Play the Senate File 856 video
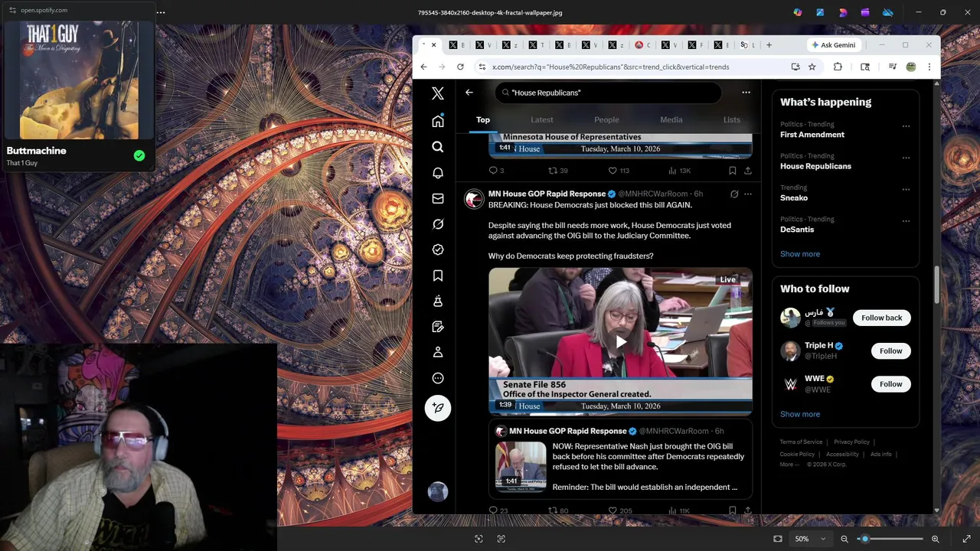Viewport: 980px width, 551px height. click(x=620, y=341)
